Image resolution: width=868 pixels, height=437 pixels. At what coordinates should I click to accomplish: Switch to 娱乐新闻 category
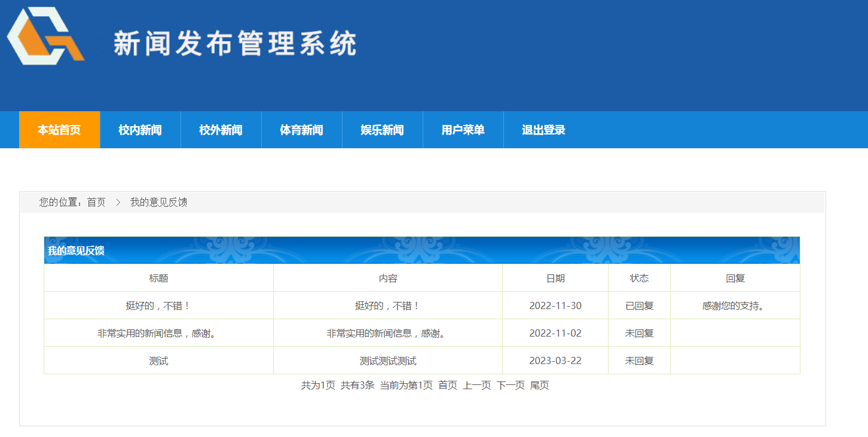(x=382, y=130)
